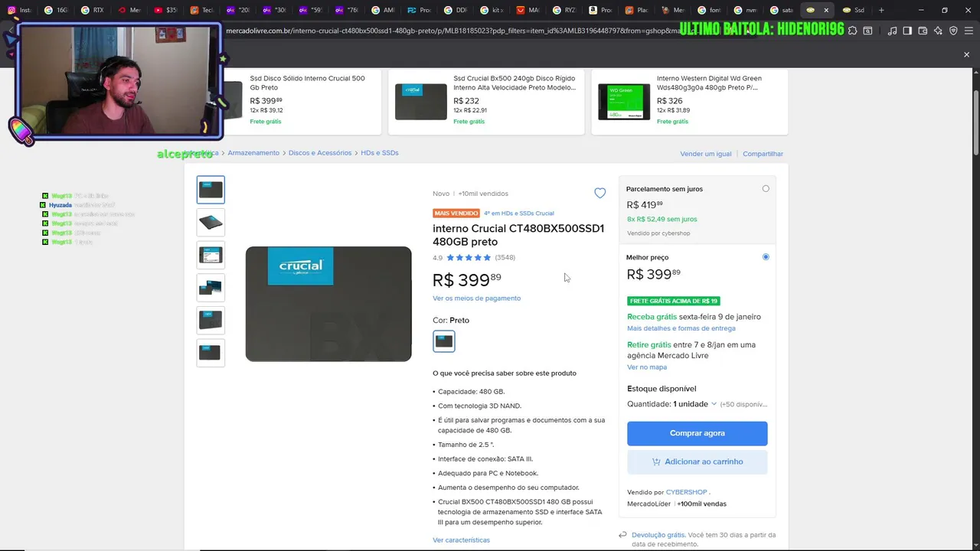Open Mais detalhes e formas de entrega
Screen dimensions: 980x551
coord(681,328)
